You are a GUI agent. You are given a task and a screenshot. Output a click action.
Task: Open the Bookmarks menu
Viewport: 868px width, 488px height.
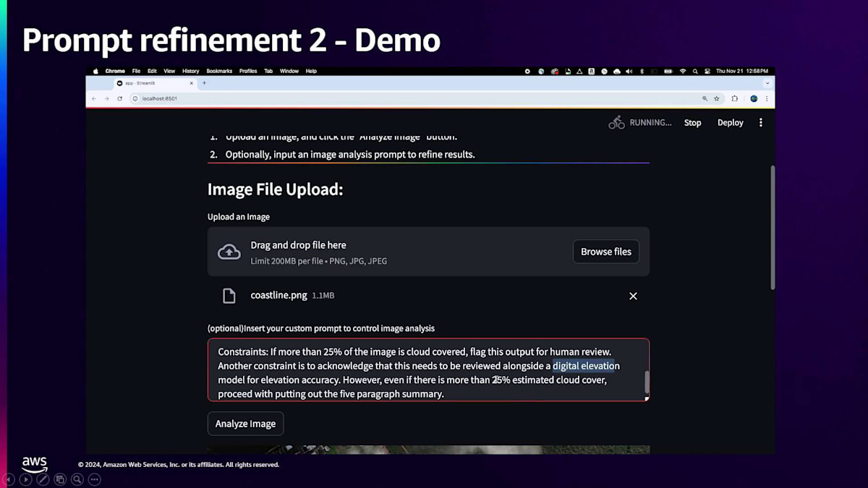tap(219, 71)
